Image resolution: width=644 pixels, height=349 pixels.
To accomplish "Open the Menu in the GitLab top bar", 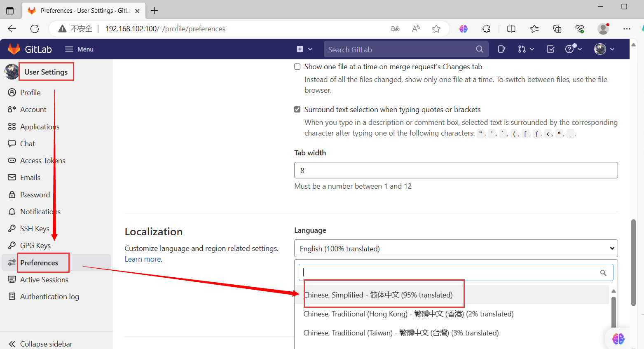I will [x=79, y=49].
